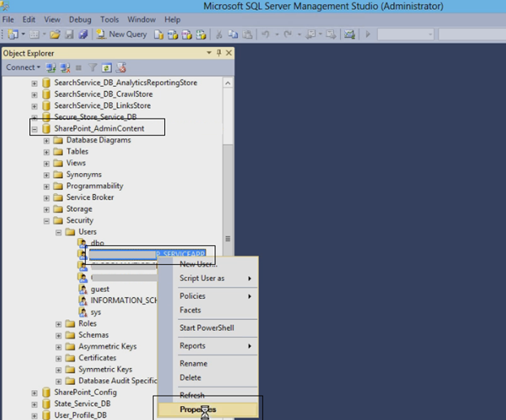Click the Paste icon in the toolbar
The width and height of the screenshot is (506, 420).
tap(247, 34)
